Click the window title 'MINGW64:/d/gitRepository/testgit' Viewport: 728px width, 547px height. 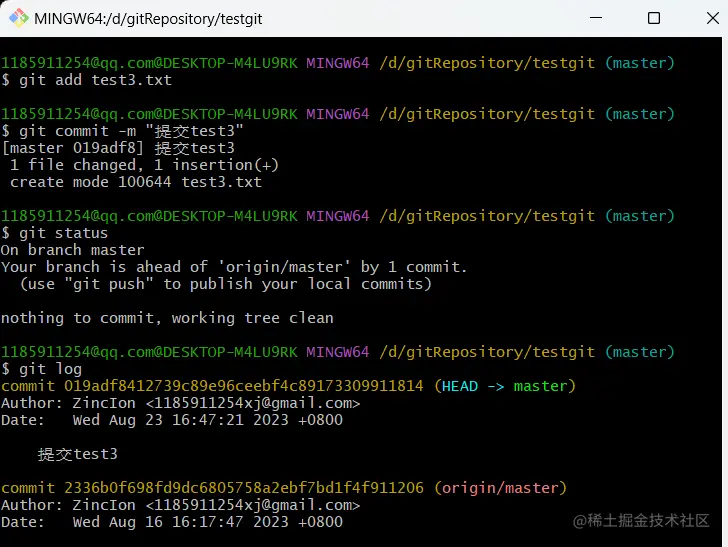[x=148, y=19]
